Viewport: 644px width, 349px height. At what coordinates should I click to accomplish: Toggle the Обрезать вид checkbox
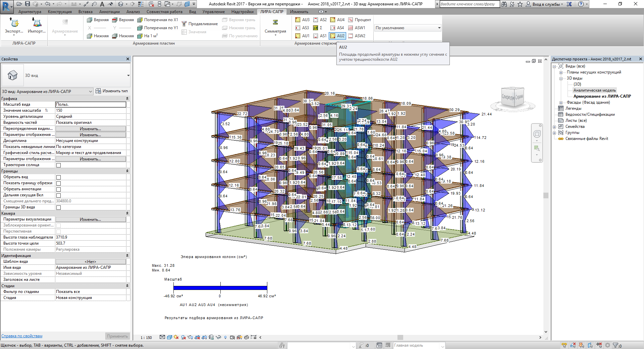(x=58, y=177)
